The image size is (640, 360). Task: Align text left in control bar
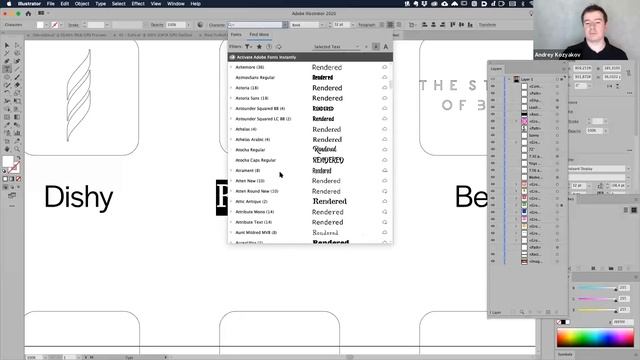click(x=382, y=25)
